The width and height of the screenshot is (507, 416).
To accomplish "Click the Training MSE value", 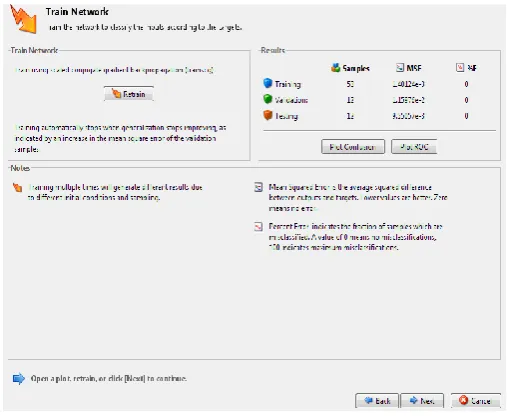I will [x=409, y=84].
